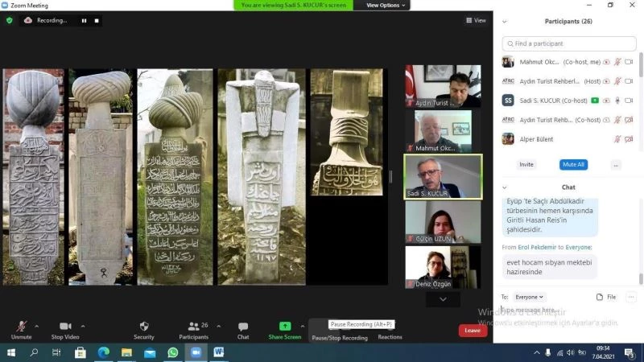Expand audio options arrow beside Unmute

[x=36, y=326]
